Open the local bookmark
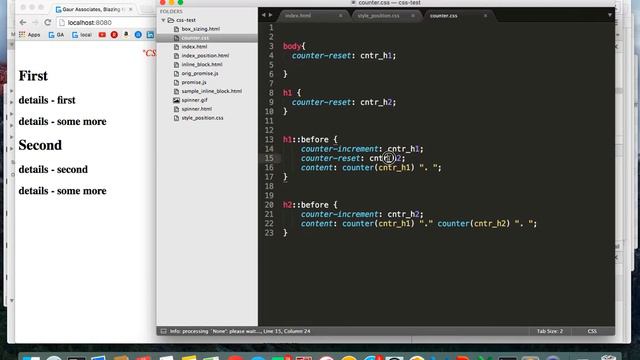 (82, 35)
